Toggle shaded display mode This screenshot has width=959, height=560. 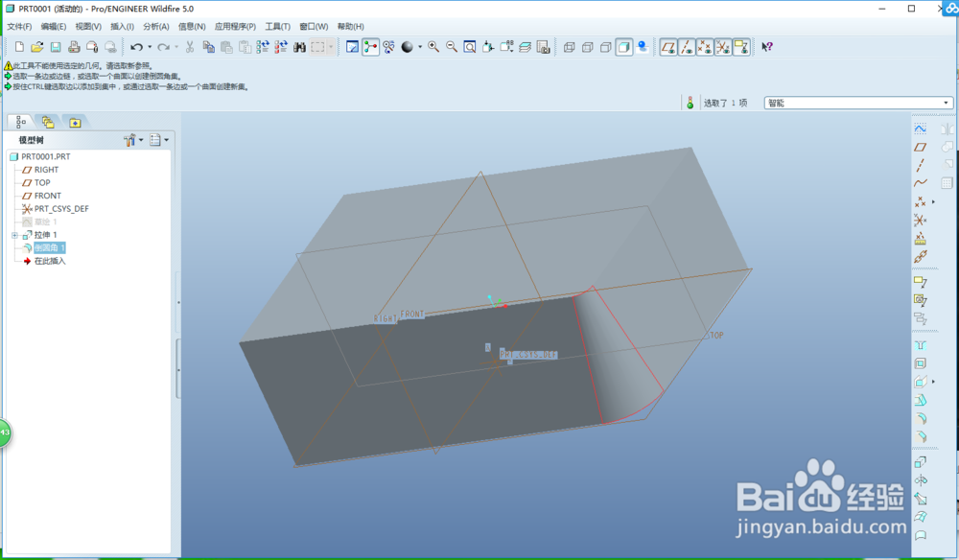624,47
